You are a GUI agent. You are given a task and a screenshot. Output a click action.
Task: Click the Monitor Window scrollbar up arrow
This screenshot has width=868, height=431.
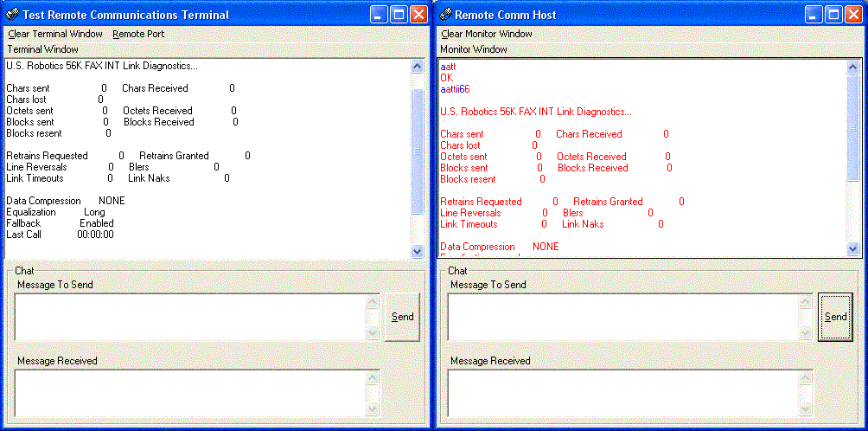(853, 67)
